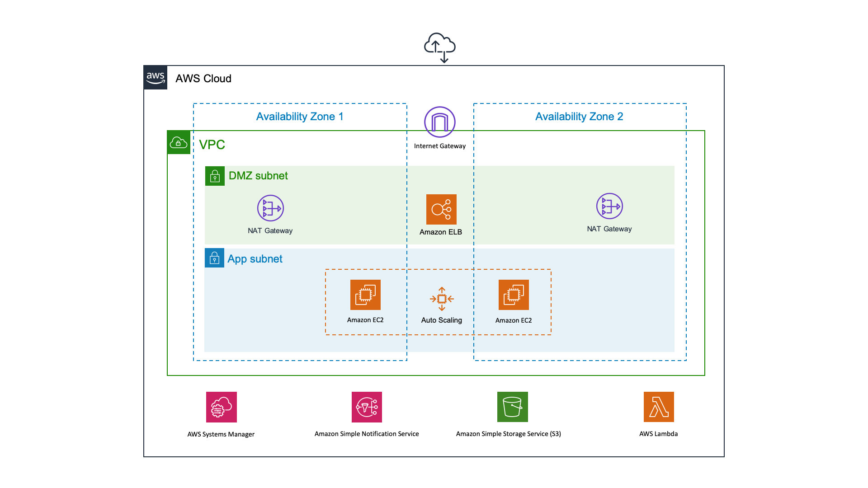The image size is (868, 488).
Task: Click the Amazon ELB icon
Action: pyautogui.click(x=441, y=209)
